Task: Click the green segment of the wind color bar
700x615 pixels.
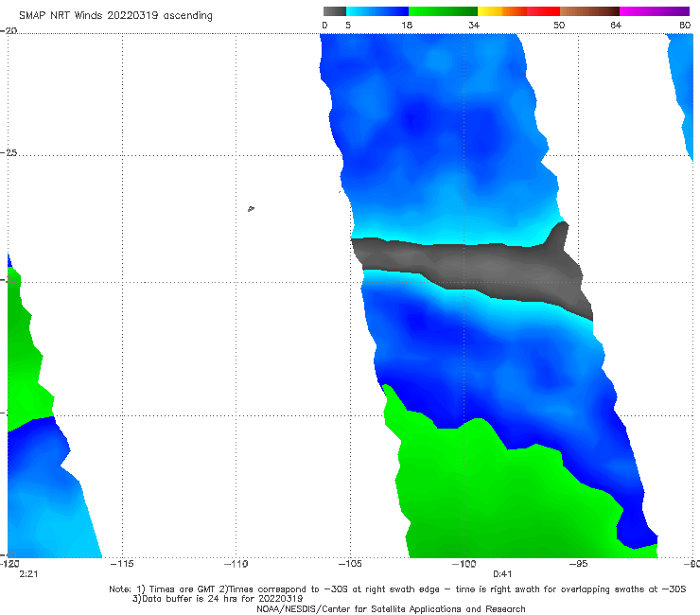Action: (x=443, y=11)
